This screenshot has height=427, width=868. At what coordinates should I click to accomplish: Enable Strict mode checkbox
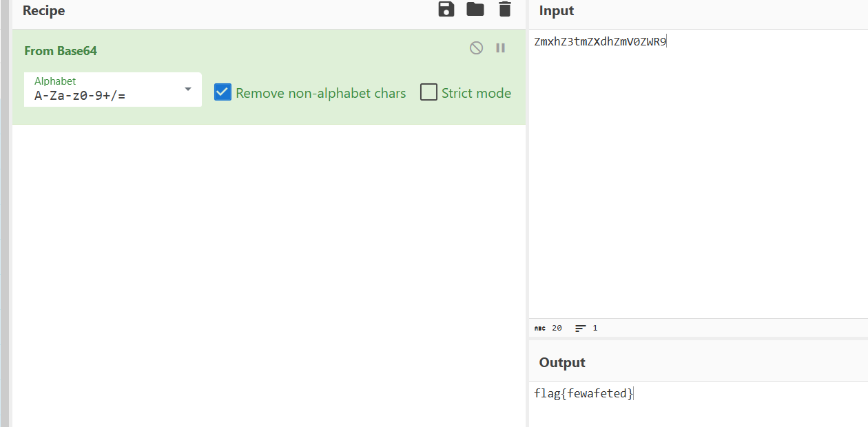[428, 92]
